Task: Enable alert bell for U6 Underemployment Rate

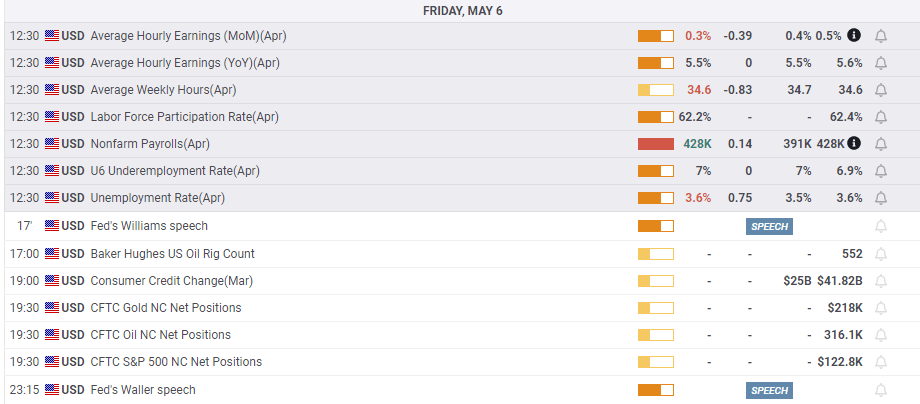Action: pos(881,171)
